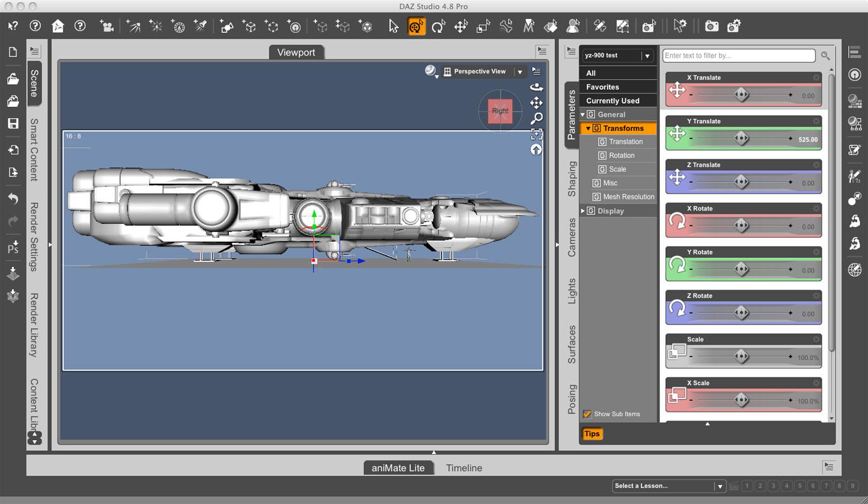
Task: Open the yz-900 test node dropdown
Action: click(x=647, y=56)
